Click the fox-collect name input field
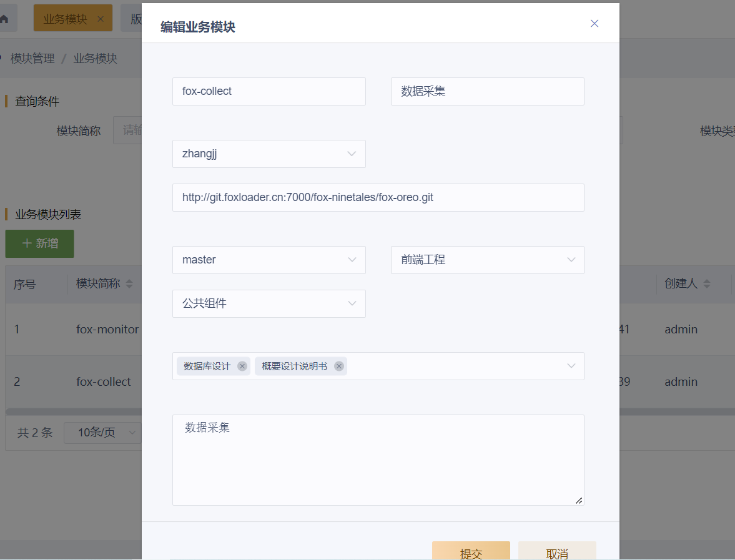The width and height of the screenshot is (735, 560). point(269,91)
